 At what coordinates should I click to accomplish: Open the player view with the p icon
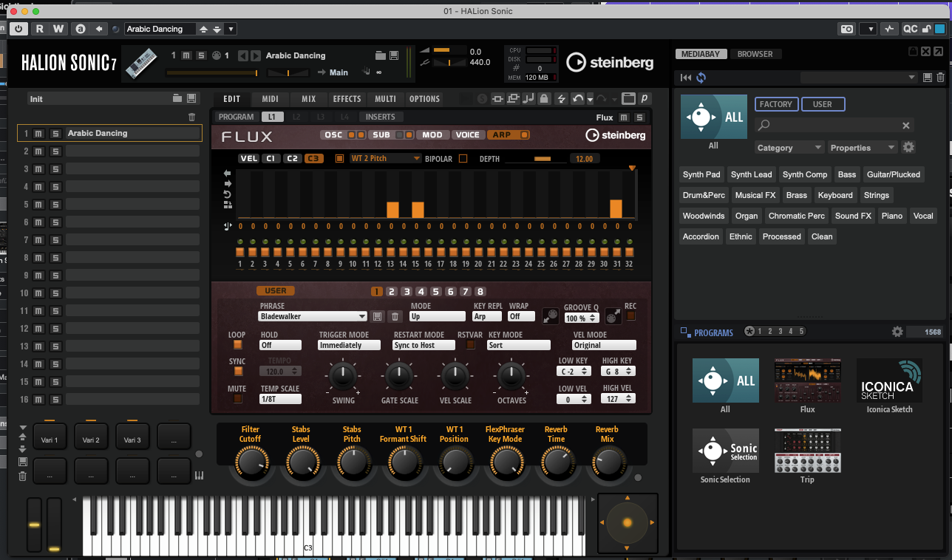645,99
